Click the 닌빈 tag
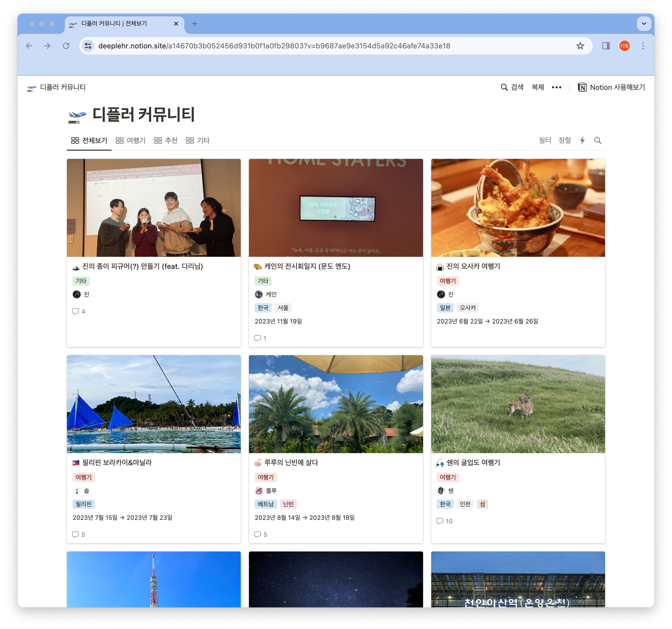The image size is (672, 629). point(288,504)
